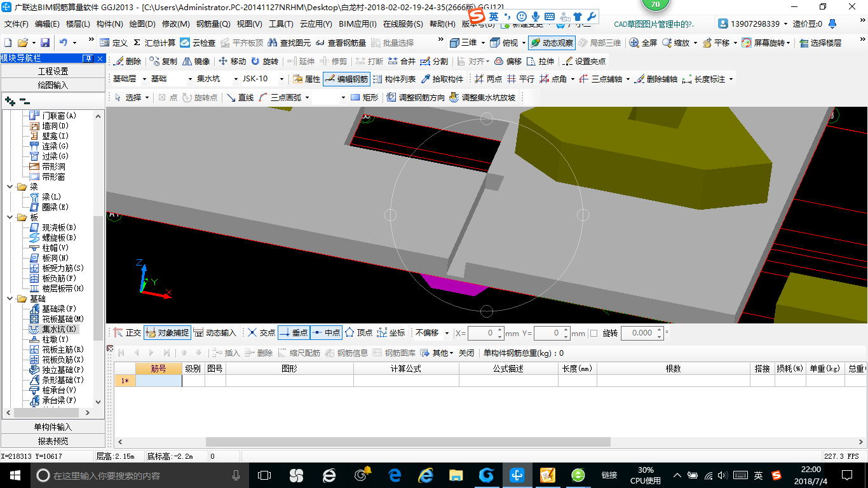The width and height of the screenshot is (868, 488).
Task: Open 查看钢筋量 view rebar quantity
Action: pyautogui.click(x=341, y=43)
